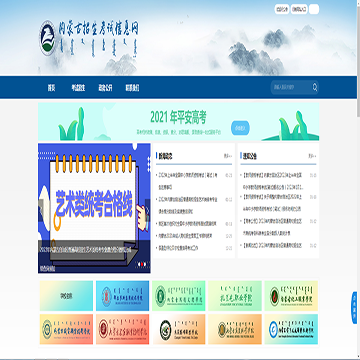Open the fourth item in the blue navigation bar

tap(132, 88)
